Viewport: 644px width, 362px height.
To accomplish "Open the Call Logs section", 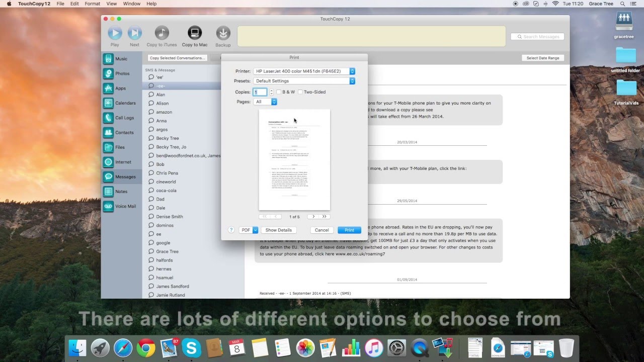I will click(121, 118).
